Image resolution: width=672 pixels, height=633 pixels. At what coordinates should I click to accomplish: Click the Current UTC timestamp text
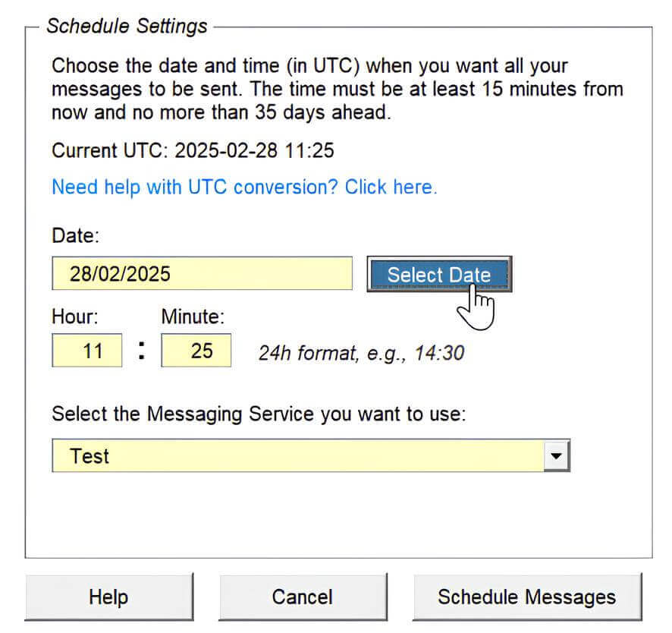click(193, 150)
